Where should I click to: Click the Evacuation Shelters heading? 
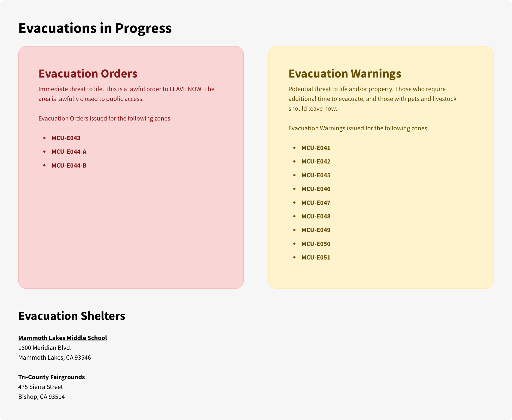pos(72,316)
